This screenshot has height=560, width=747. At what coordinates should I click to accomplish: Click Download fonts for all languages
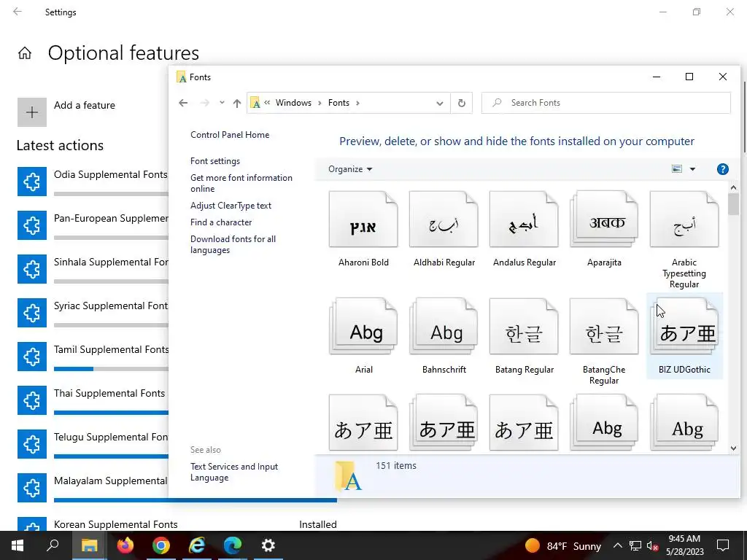pos(233,244)
